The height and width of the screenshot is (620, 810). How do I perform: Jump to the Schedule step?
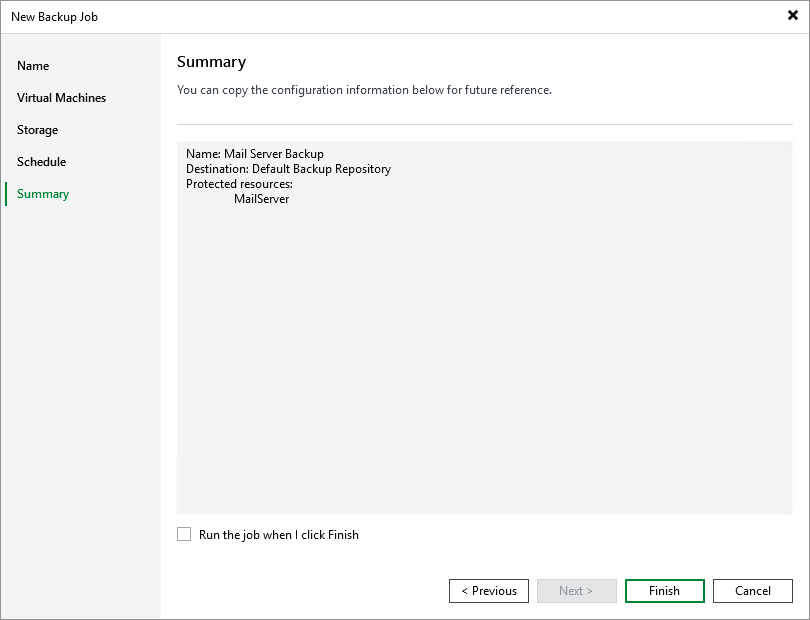click(42, 162)
